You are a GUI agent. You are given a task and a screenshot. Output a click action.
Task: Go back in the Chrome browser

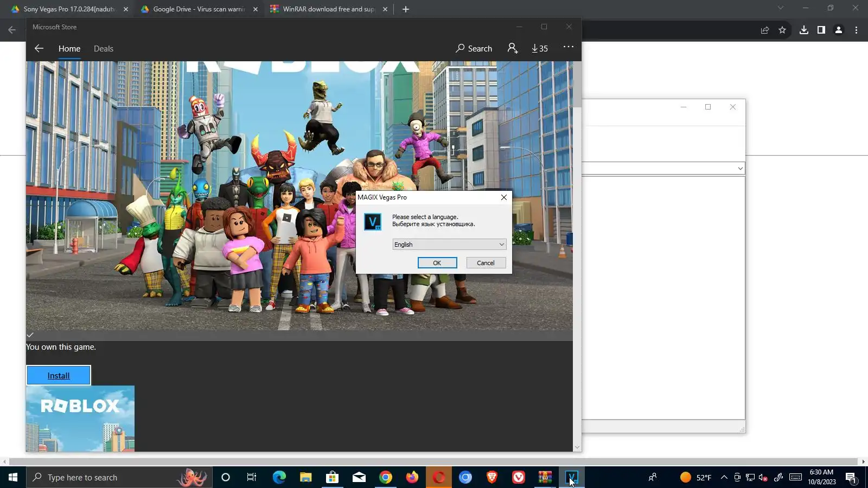(12, 30)
